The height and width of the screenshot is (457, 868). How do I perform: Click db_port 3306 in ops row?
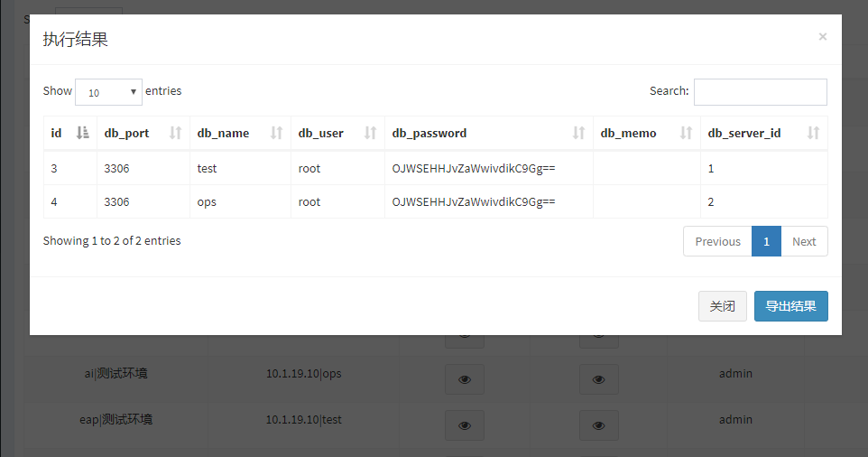[116, 202]
